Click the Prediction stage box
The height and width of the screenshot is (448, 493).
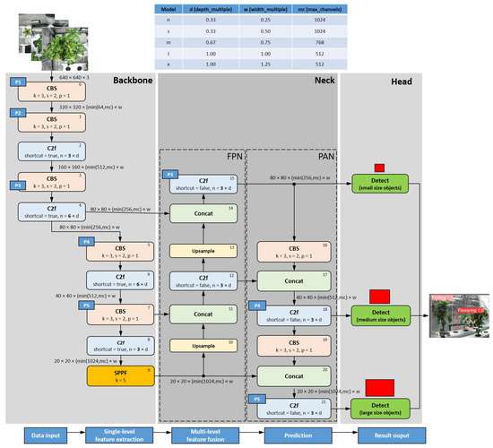(298, 435)
